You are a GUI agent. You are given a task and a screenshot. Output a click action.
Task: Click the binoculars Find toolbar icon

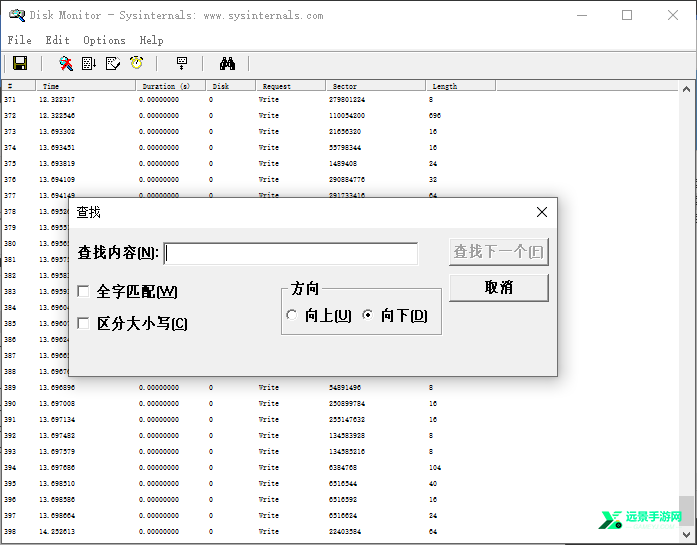(x=227, y=64)
